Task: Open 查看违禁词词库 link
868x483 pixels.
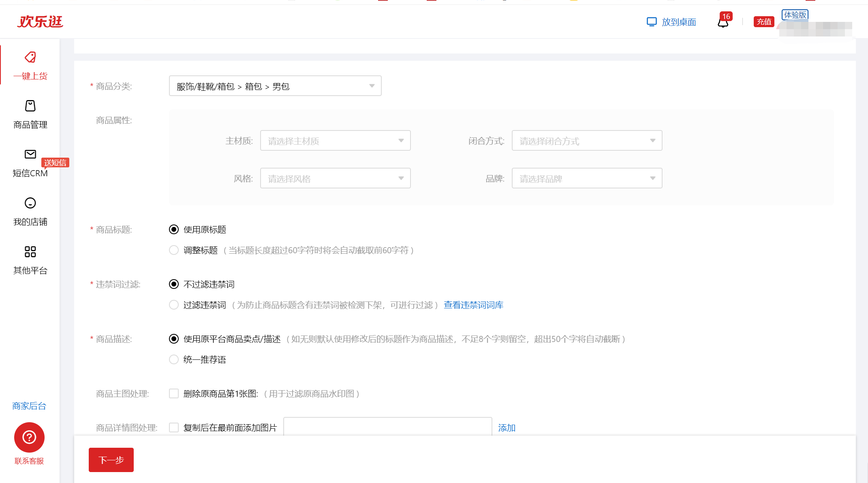Action: click(x=473, y=305)
